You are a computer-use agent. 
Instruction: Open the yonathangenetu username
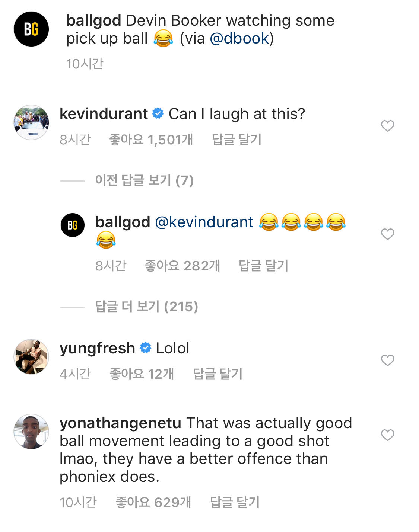click(120, 423)
